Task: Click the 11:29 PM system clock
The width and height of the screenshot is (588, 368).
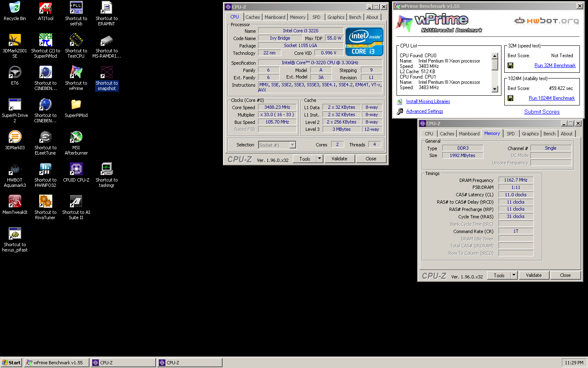Action: point(574,363)
